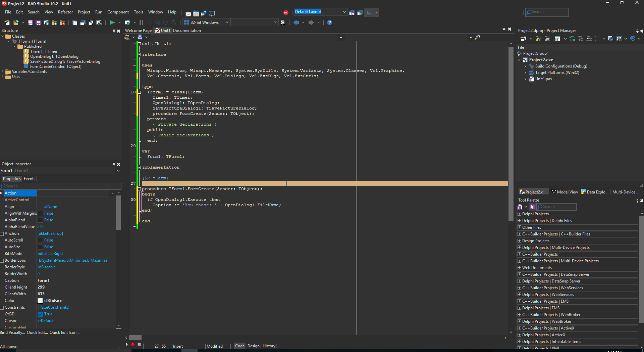This screenshot has width=644, height=352.
Task: Expand Unit1.pas in Project Manager
Action: pyautogui.click(x=525, y=79)
